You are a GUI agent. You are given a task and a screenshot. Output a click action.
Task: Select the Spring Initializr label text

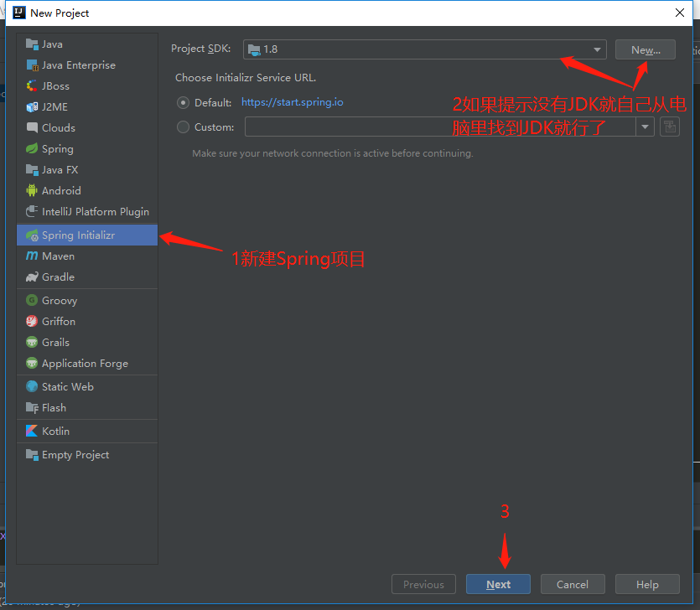(78, 235)
